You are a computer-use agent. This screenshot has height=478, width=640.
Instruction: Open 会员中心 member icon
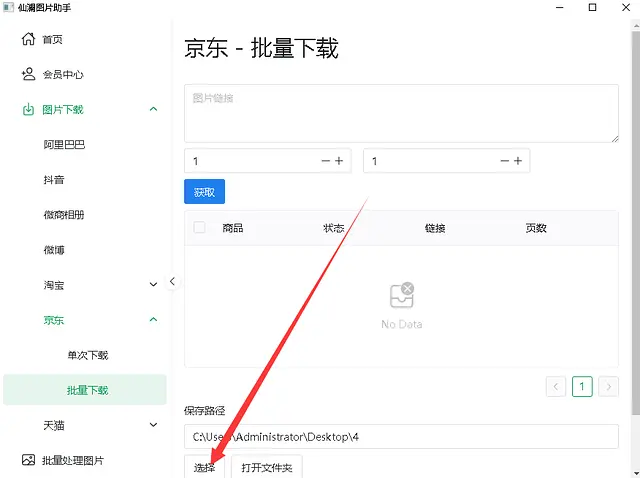coord(28,74)
